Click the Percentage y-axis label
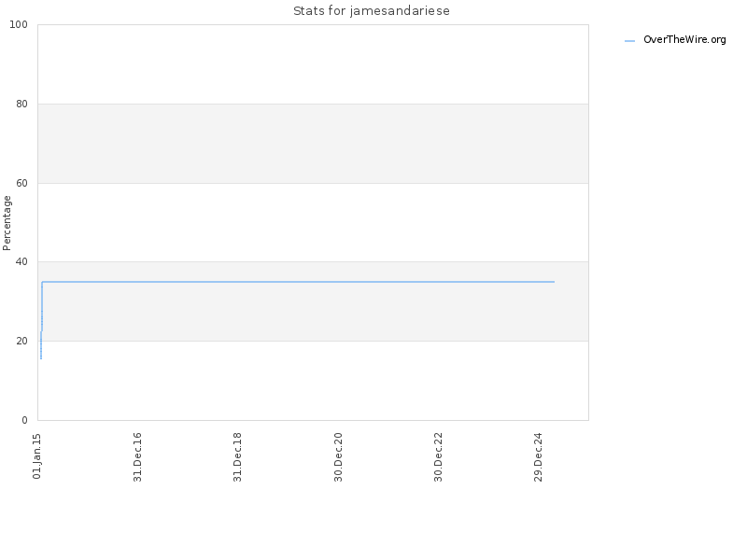The width and height of the screenshot is (747, 560). point(7,223)
